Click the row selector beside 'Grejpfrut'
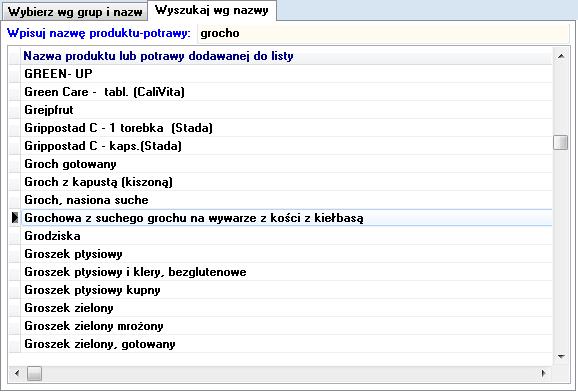 click(x=15, y=110)
